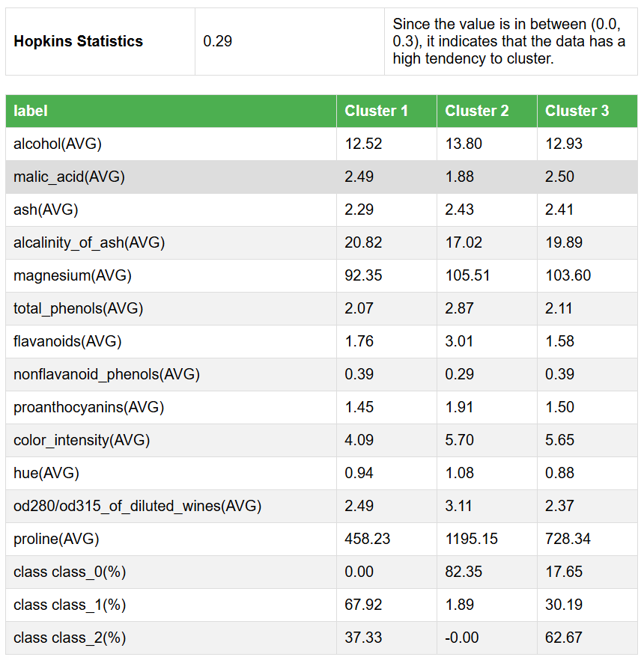Select the Hopkins Statistics label cell

tap(78, 41)
